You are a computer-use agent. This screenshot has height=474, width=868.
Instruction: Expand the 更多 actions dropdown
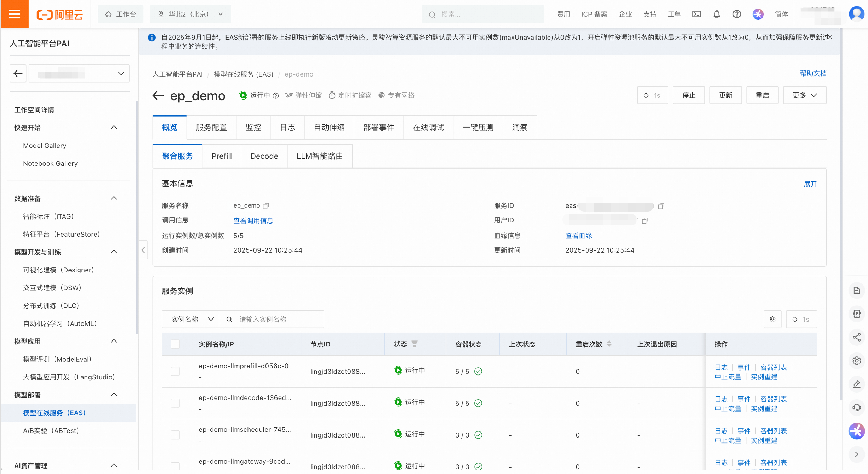click(x=804, y=95)
